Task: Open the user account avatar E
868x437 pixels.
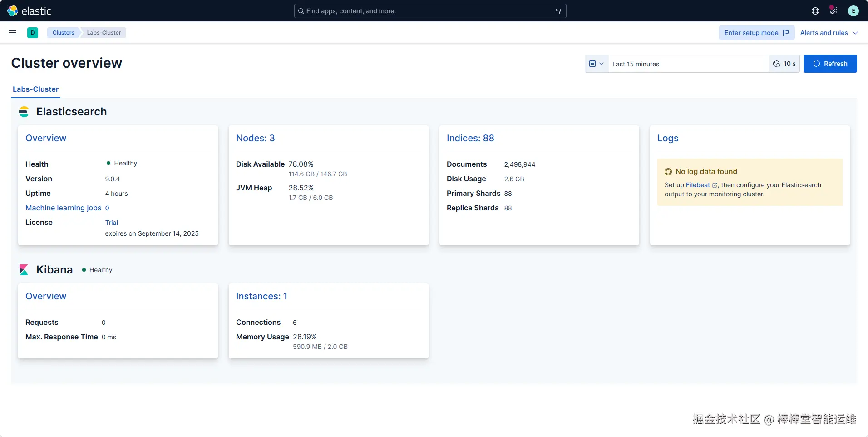Action: 853,11
